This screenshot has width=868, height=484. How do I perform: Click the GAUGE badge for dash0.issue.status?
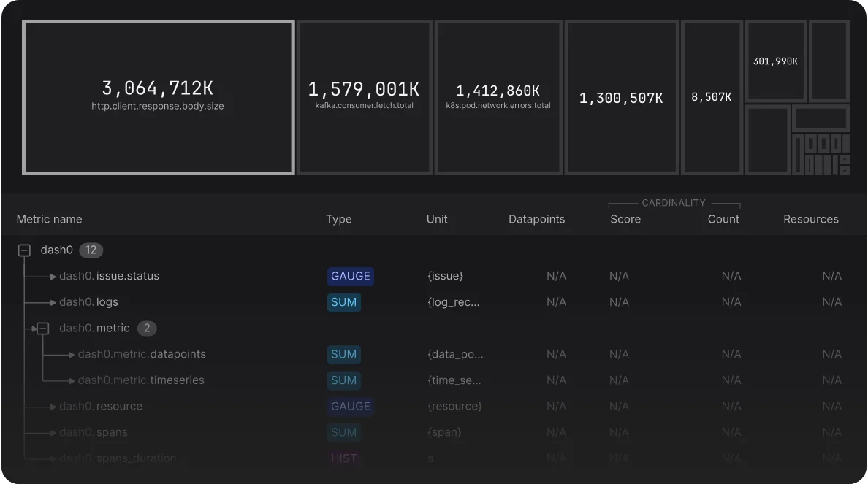(x=351, y=276)
